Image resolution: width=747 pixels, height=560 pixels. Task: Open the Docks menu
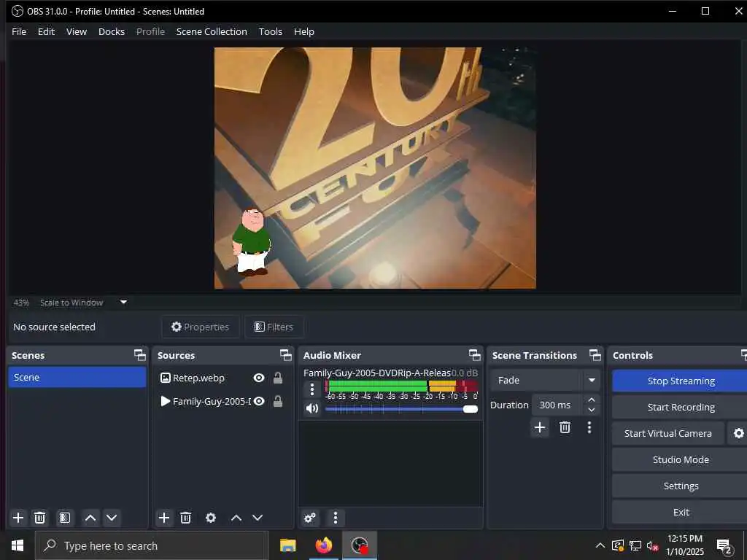(x=112, y=31)
